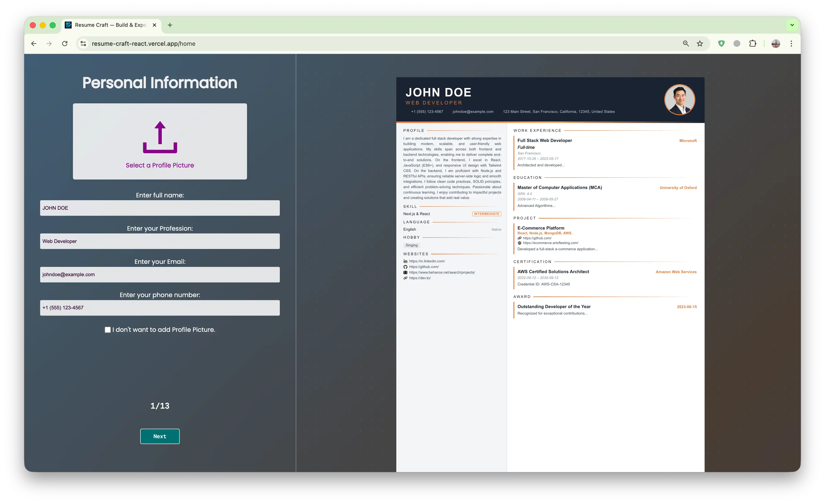Open the shield icon in the toolbar

tap(721, 44)
